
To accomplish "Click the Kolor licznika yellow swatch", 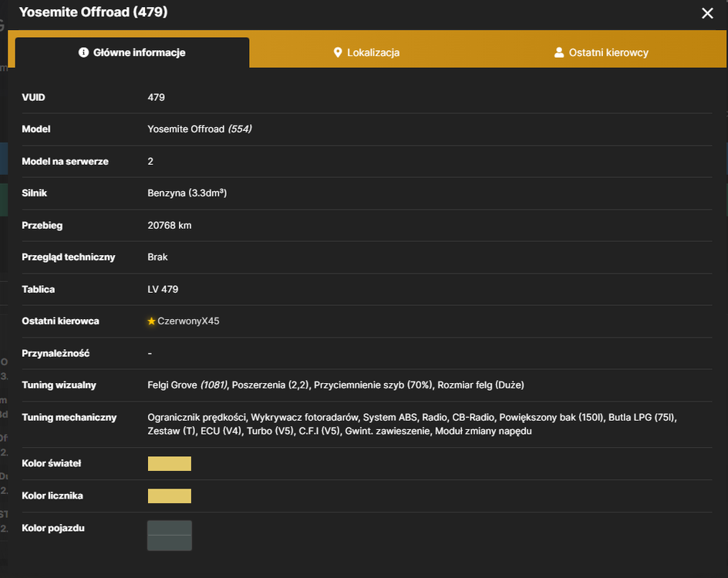I will 170,496.
